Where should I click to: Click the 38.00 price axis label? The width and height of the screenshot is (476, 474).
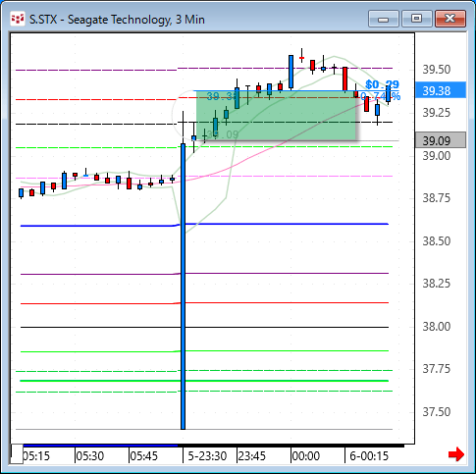click(x=437, y=327)
